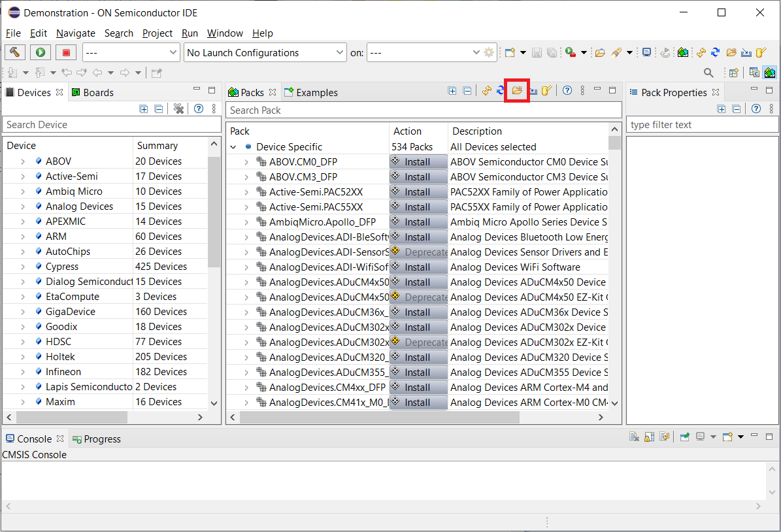Expand all devices using the plus icon
This screenshot has width=781, height=532.
tap(144, 108)
